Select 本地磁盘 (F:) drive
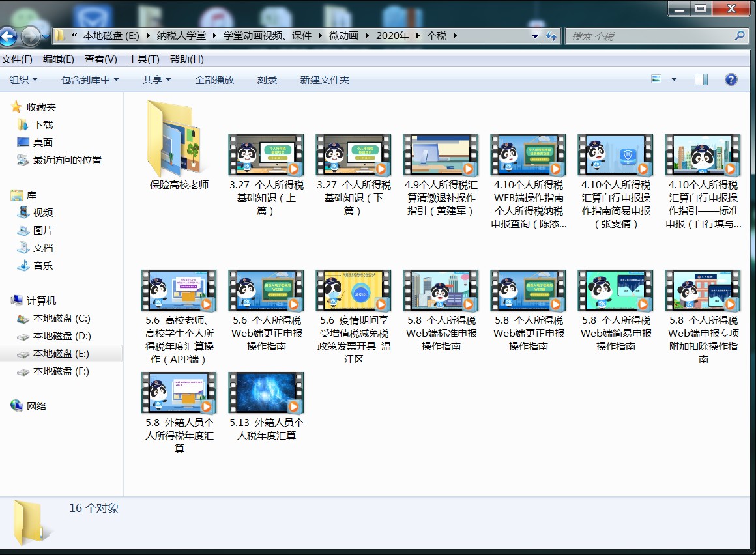This screenshot has width=756, height=555. point(61,371)
